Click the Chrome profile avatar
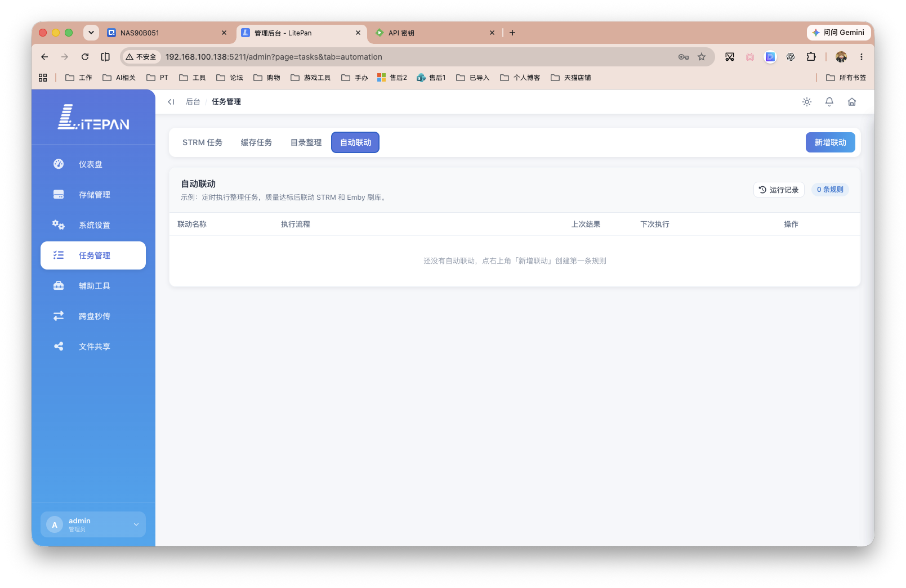906x588 pixels. click(841, 57)
